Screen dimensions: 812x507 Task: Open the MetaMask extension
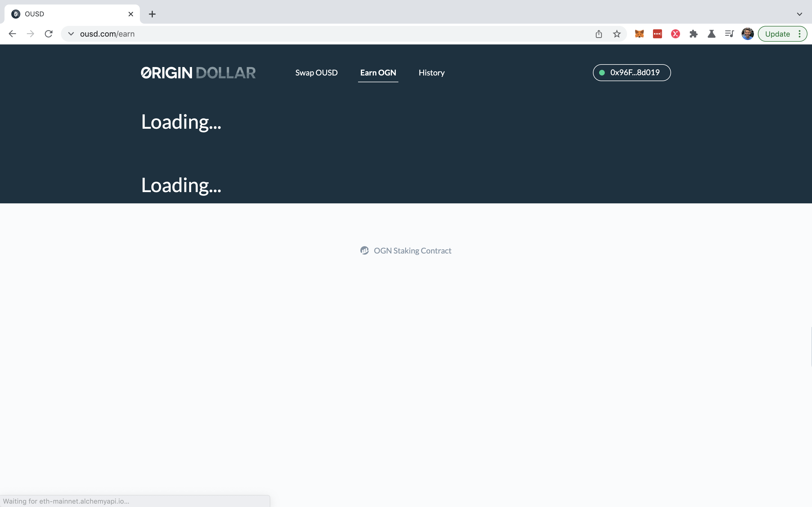[x=639, y=34]
